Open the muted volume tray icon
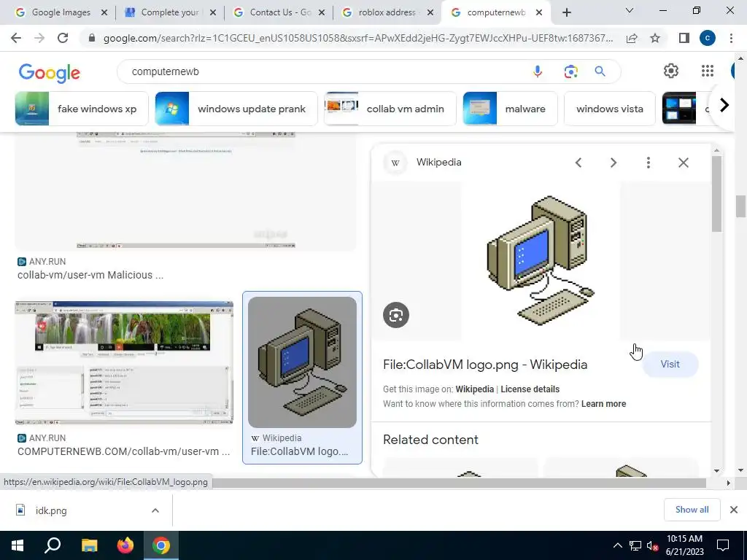Screen dimensions: 747x560 tap(651, 545)
